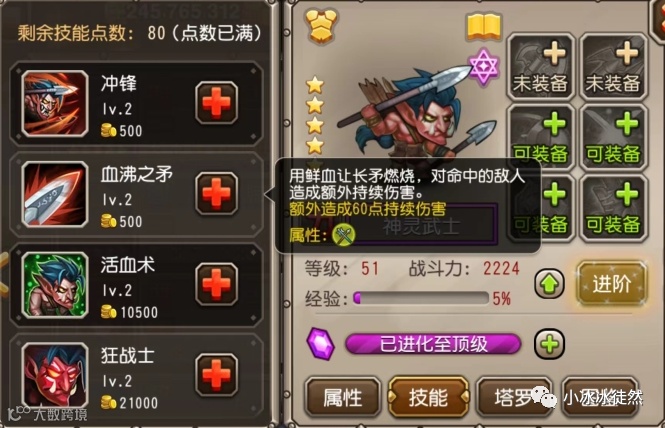The width and height of the screenshot is (665, 428).
Task: Click the 经验 experience progress bar
Action: (421, 298)
